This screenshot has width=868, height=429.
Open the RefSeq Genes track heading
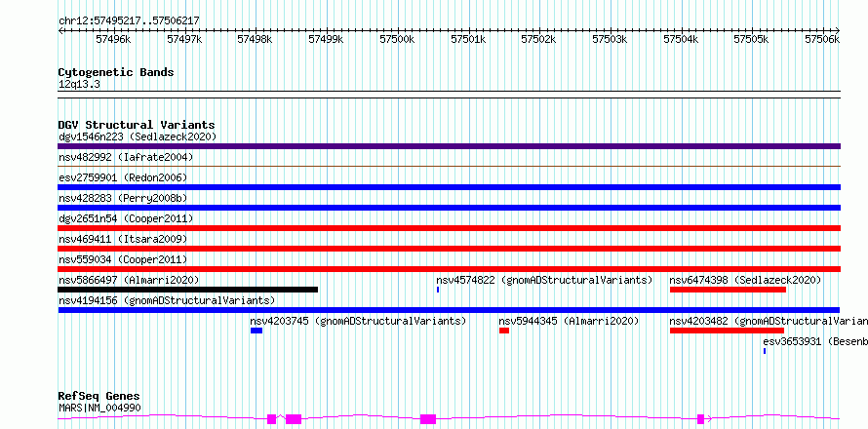pyautogui.click(x=99, y=397)
